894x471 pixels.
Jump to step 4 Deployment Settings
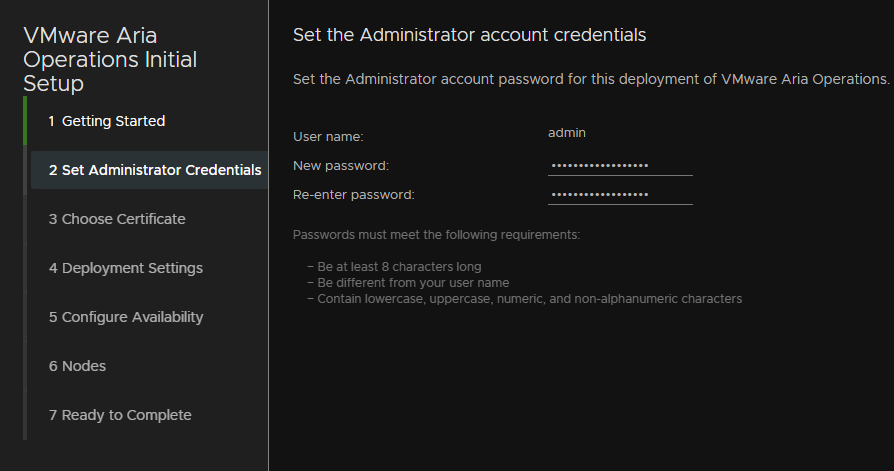coord(125,268)
